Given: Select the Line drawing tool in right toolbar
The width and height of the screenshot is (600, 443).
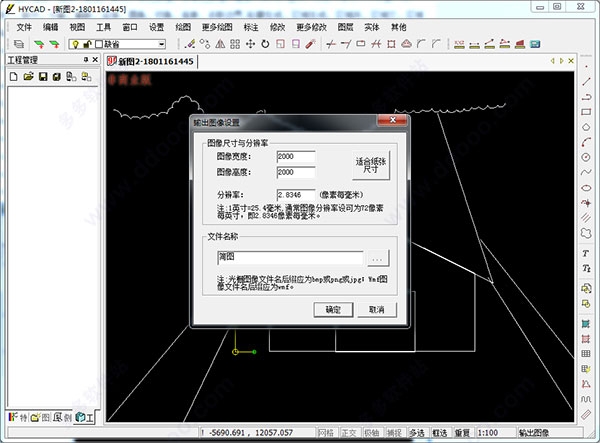Looking at the screenshot, I should 586,81.
